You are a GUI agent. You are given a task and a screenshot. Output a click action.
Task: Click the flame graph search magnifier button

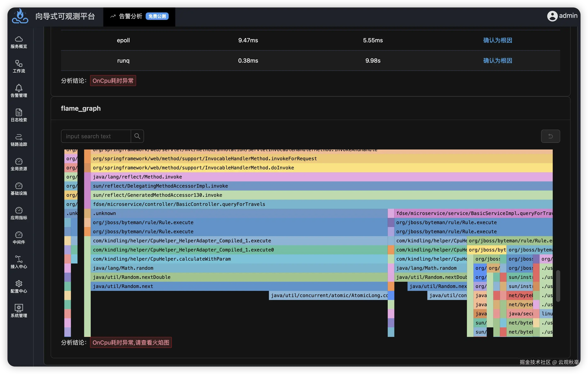pos(137,136)
